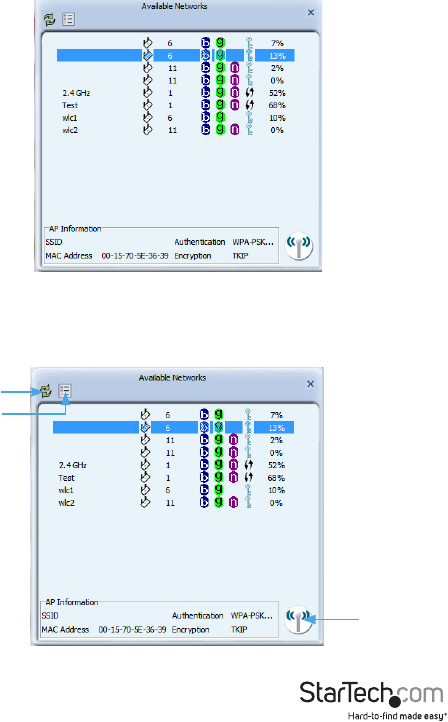This screenshot has height=722, width=448.
Task: Click the refresh icon marked by the blue arrow
Action: [46, 391]
